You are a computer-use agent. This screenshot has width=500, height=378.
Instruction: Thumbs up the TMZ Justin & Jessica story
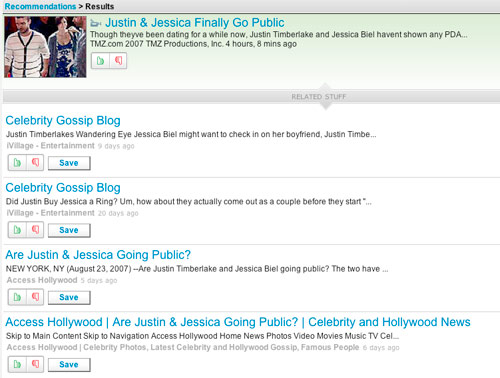point(100,61)
